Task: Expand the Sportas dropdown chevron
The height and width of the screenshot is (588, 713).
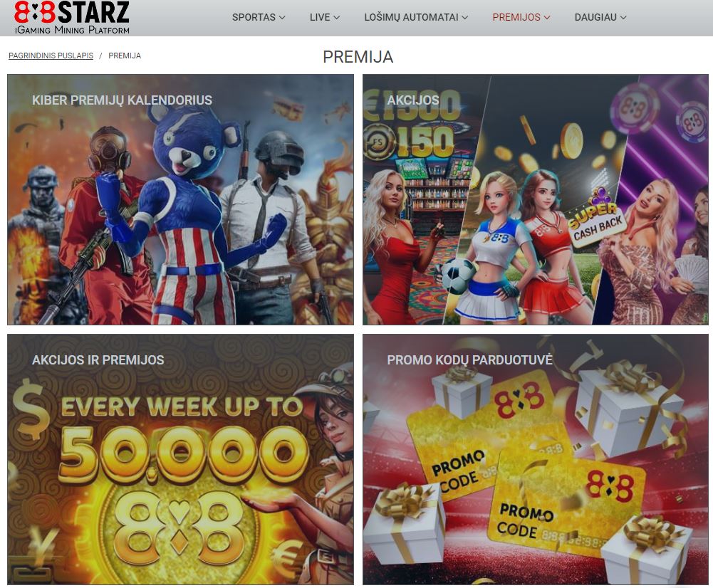Action: point(282,18)
